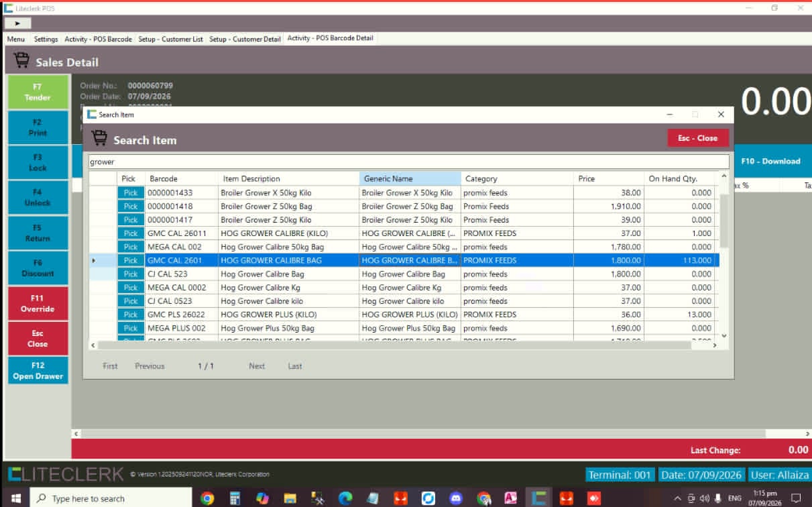This screenshot has height=507, width=812.
Task: Apply discount with F6 Discount
Action: click(x=38, y=268)
